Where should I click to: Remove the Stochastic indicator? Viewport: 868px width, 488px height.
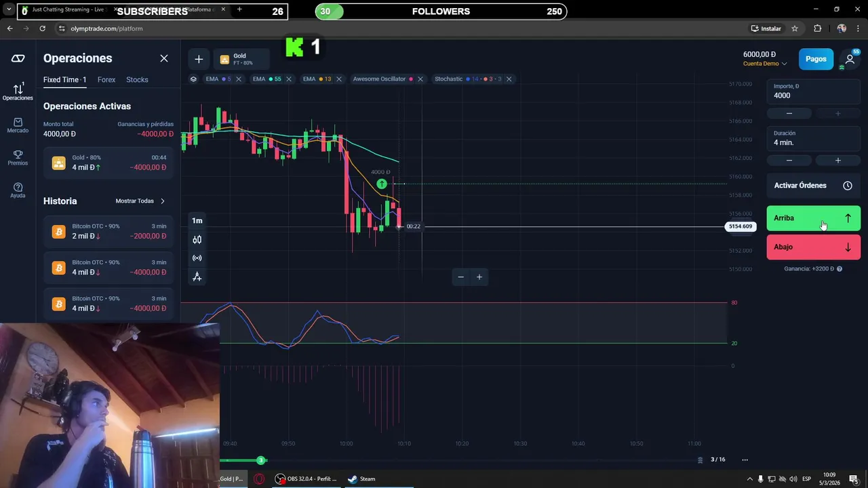[x=509, y=79]
